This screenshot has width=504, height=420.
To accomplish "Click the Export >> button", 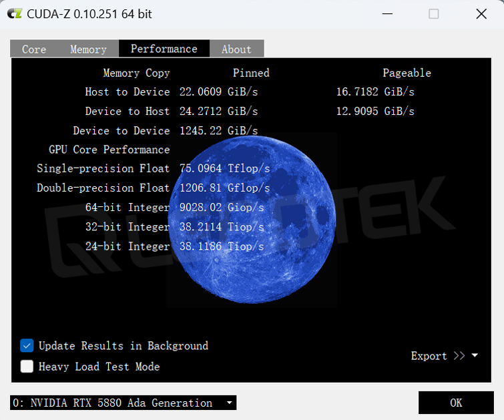I will [x=438, y=356].
